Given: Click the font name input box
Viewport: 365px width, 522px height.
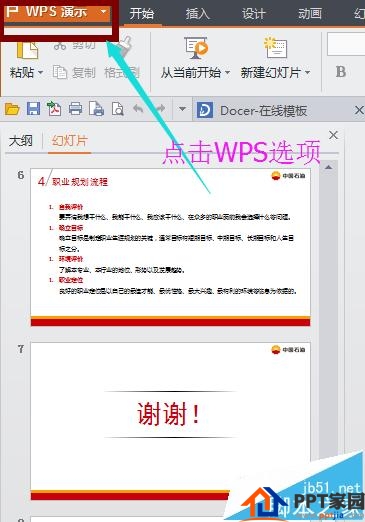Looking at the screenshot, I should (x=346, y=44).
